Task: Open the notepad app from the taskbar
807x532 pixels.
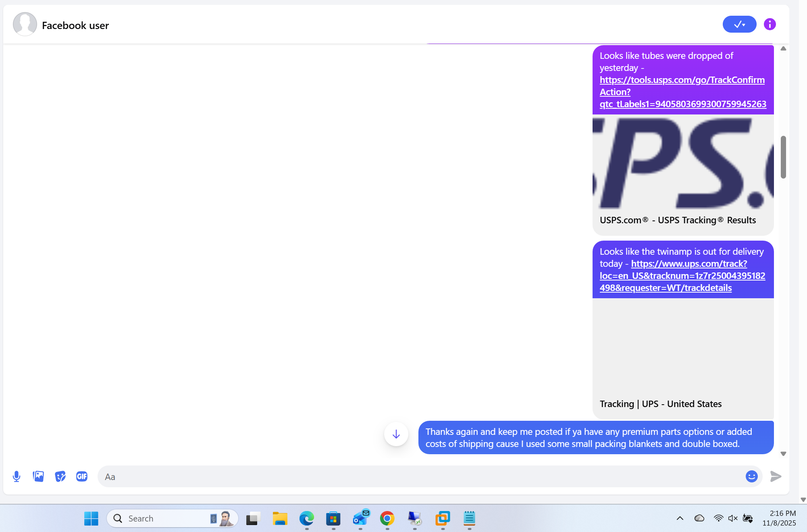Action: click(469, 519)
